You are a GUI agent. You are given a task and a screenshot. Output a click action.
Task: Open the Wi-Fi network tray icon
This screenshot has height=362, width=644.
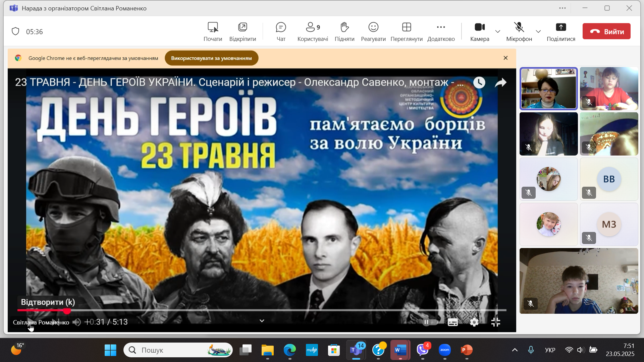[569, 350]
